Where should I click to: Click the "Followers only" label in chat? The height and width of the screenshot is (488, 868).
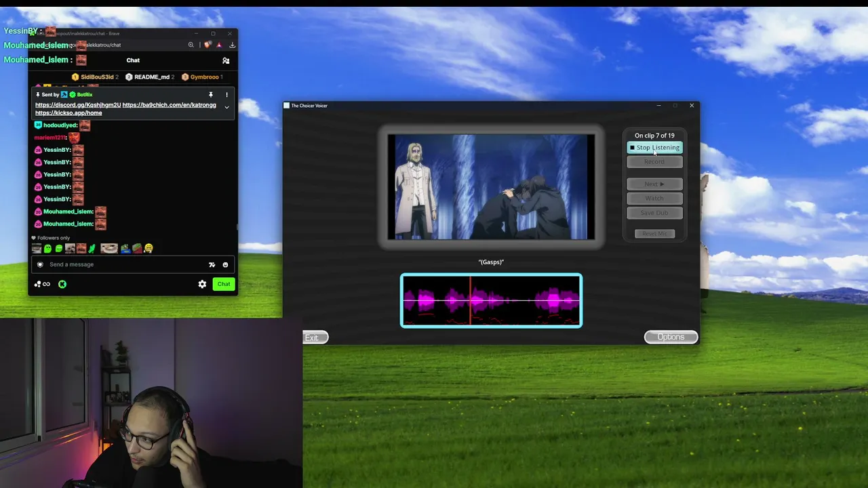(x=54, y=238)
